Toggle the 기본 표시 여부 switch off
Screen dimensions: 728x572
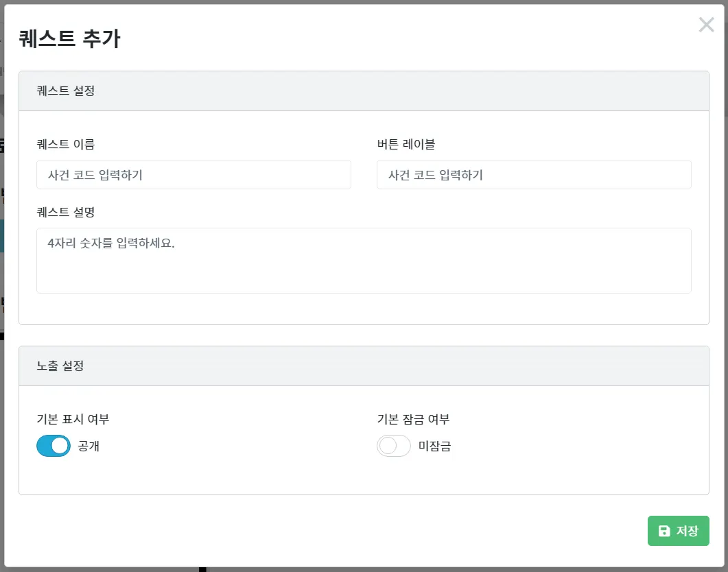54,446
